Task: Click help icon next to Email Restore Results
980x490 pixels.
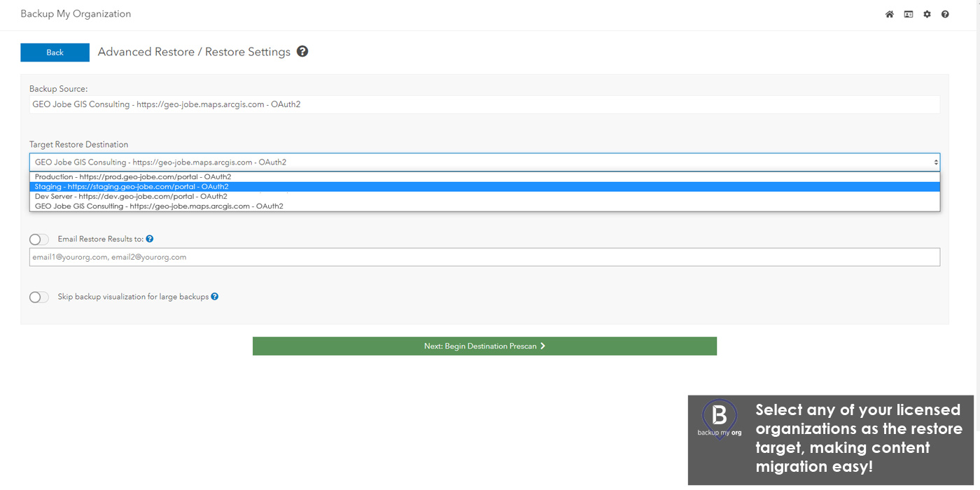Action: click(x=150, y=239)
